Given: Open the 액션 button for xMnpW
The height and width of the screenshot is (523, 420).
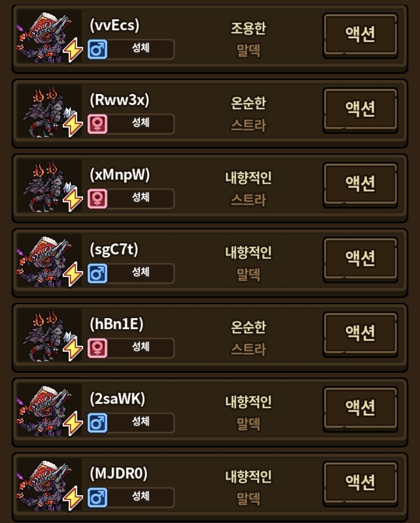Looking at the screenshot, I should pyautogui.click(x=360, y=185).
